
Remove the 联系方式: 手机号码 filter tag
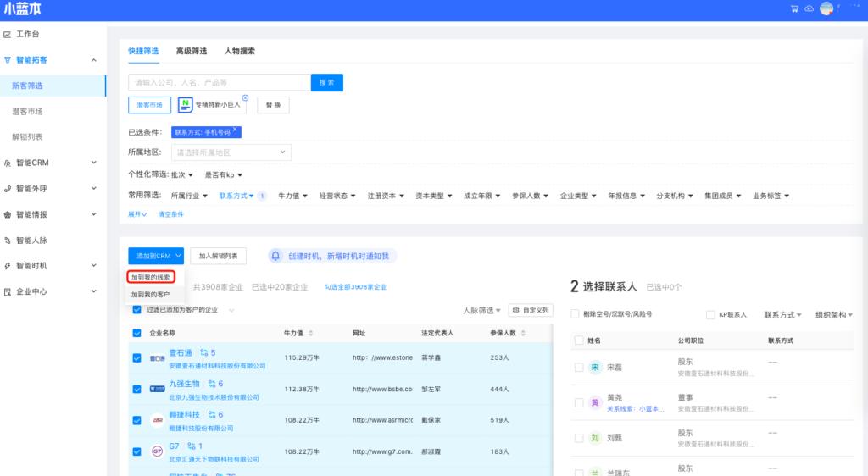click(235, 130)
